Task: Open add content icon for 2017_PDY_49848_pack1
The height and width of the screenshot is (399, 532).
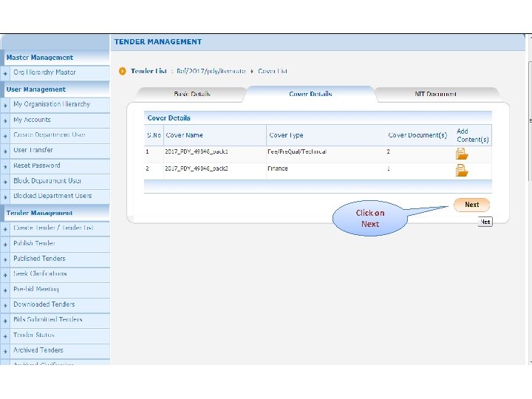Action: [462, 154]
